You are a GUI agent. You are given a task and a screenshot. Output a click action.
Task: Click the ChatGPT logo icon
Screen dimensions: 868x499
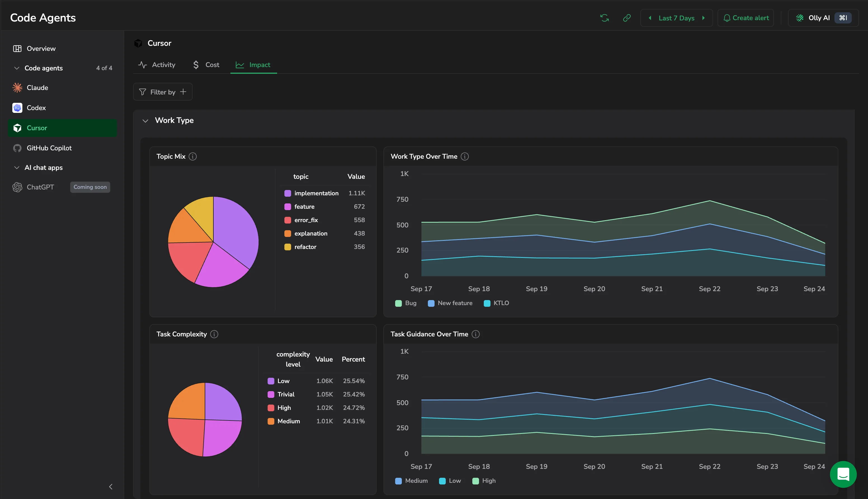[x=17, y=187]
